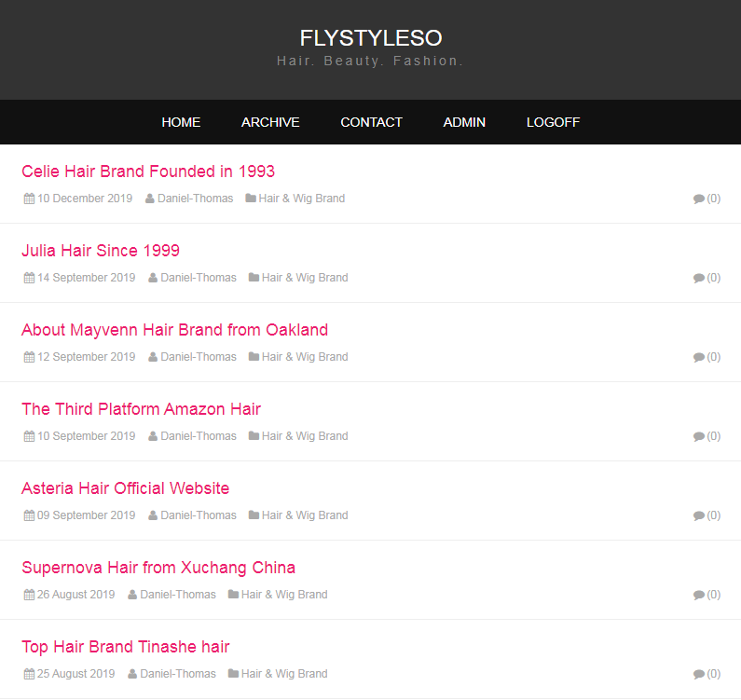Open post Julia Hair Since 1999
Viewport: 741px width, 700px height.
[x=101, y=251]
